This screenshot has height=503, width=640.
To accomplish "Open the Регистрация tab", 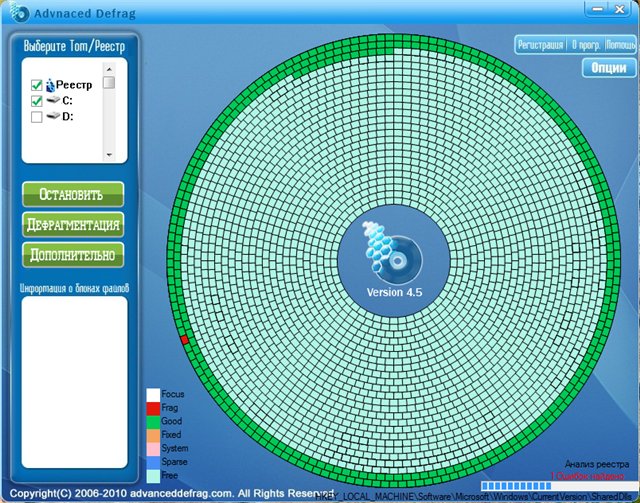I will (x=540, y=45).
